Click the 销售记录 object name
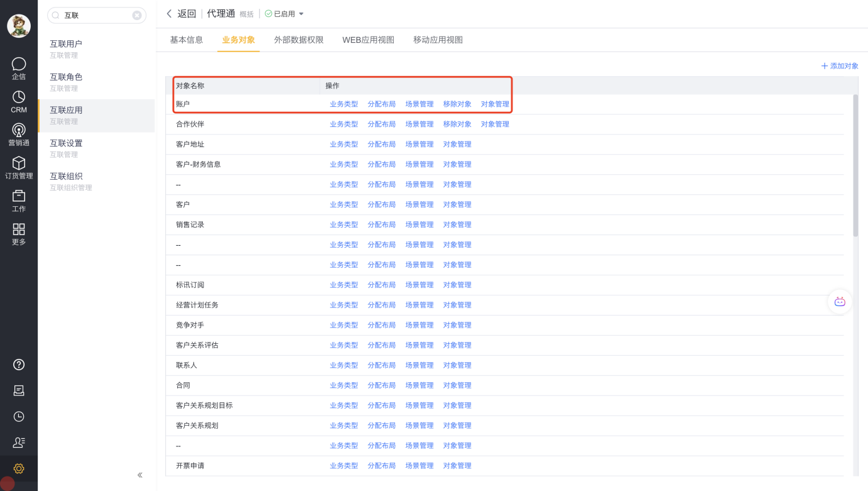The width and height of the screenshot is (868, 491). point(190,225)
